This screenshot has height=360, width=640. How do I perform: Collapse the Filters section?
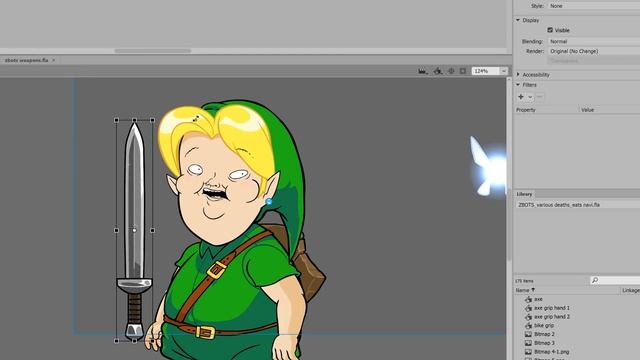point(518,85)
